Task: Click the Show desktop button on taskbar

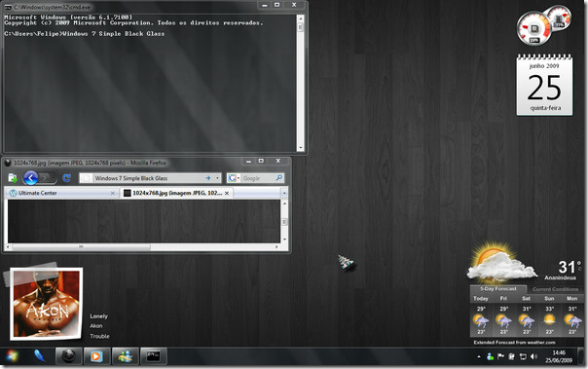Action: (x=581, y=356)
